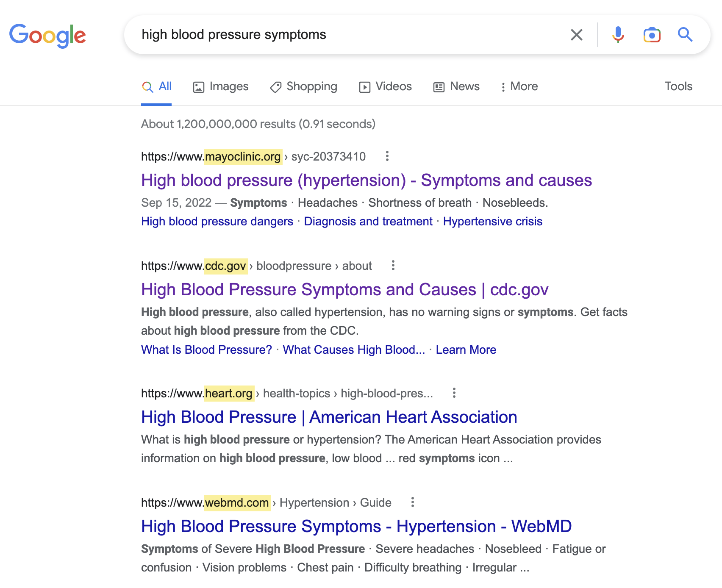The image size is (722, 588).
Task: Click the voice search microphone icon
Action: (x=618, y=35)
